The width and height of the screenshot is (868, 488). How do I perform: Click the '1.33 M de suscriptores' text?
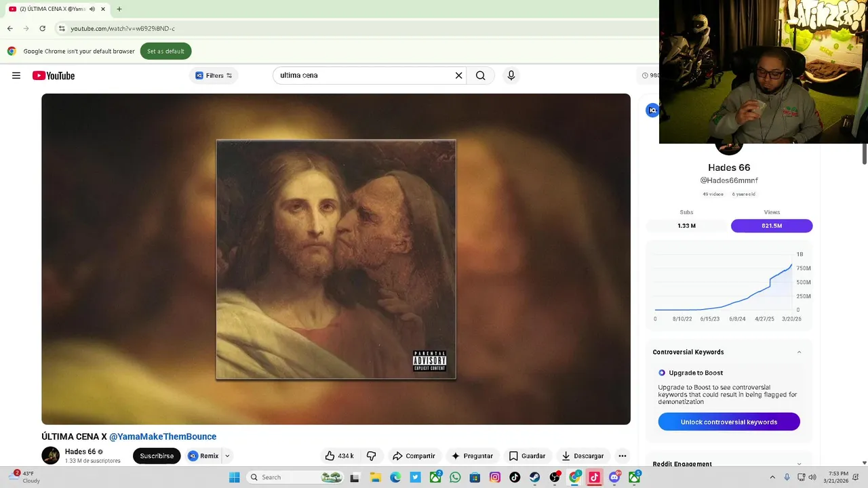pos(93,461)
